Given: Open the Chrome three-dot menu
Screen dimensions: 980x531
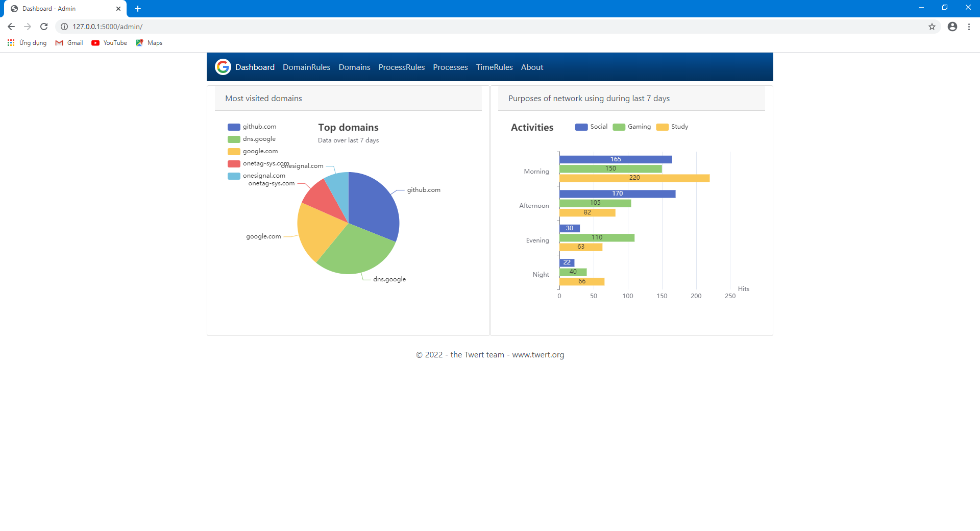Looking at the screenshot, I should point(969,27).
